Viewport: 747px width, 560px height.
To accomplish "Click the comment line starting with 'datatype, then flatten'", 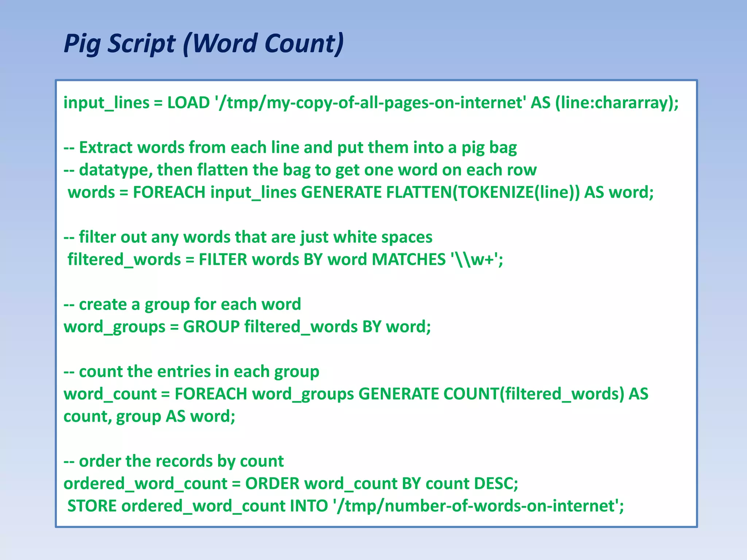I will point(300,170).
